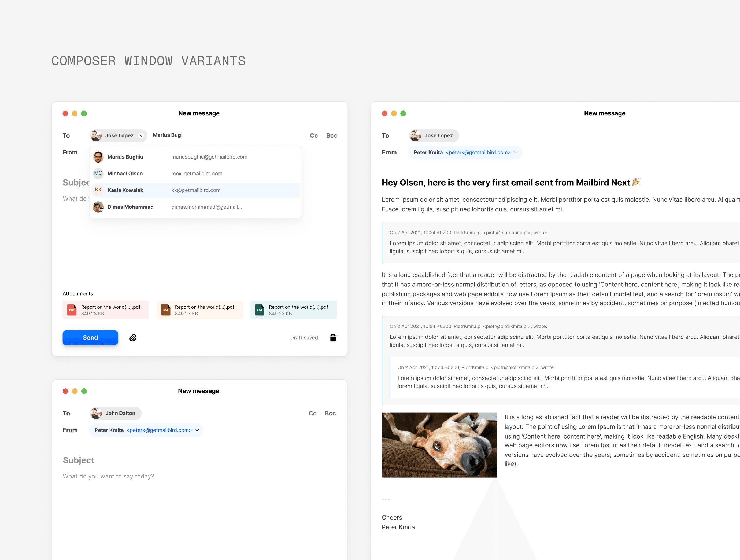
Task: Select Dimas Mohammad from the suggestions list
Action: pos(196,207)
